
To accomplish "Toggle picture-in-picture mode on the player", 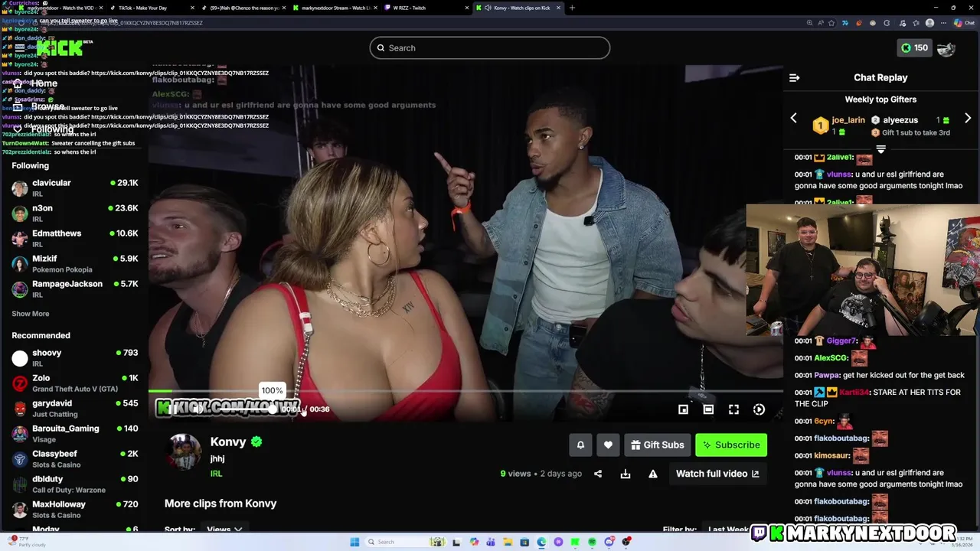I will (683, 409).
